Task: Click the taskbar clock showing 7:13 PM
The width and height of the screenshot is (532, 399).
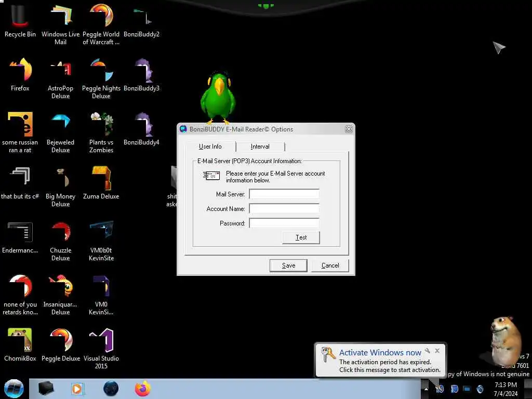Action: 506,389
